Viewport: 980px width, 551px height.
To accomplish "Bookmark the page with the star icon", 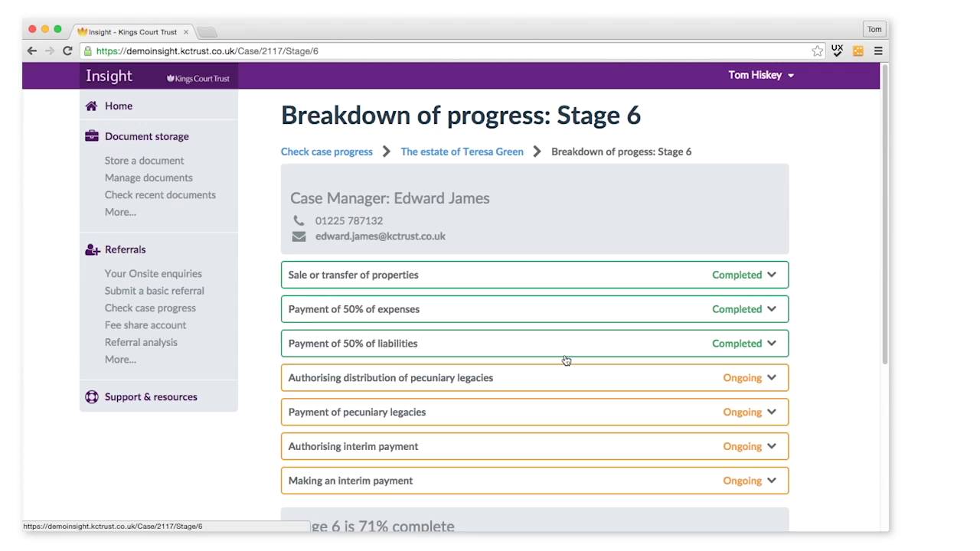I will pyautogui.click(x=817, y=51).
